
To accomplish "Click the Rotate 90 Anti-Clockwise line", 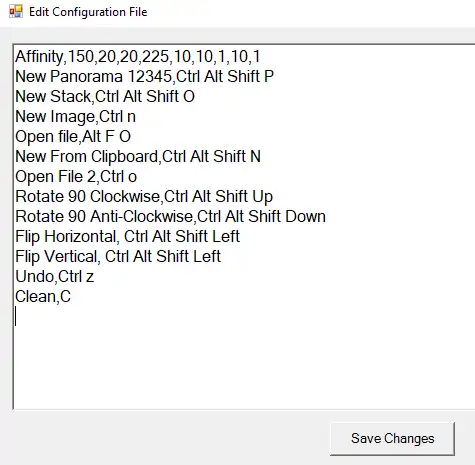I will click(170, 216).
